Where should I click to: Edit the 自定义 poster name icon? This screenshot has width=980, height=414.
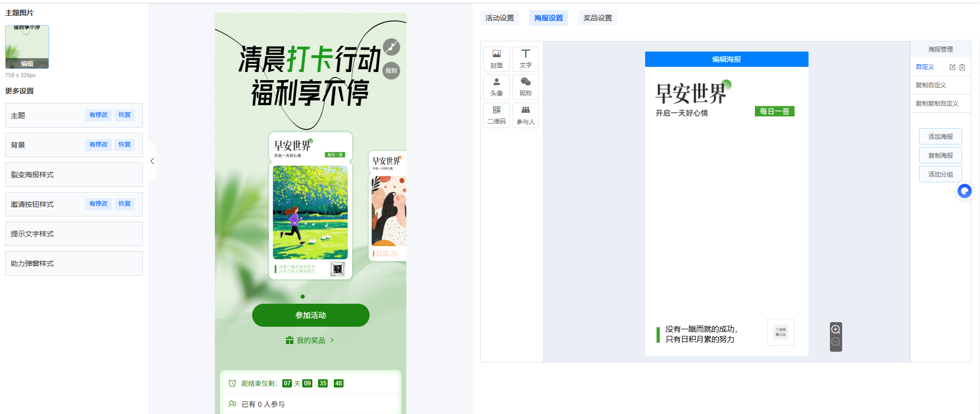coord(952,67)
